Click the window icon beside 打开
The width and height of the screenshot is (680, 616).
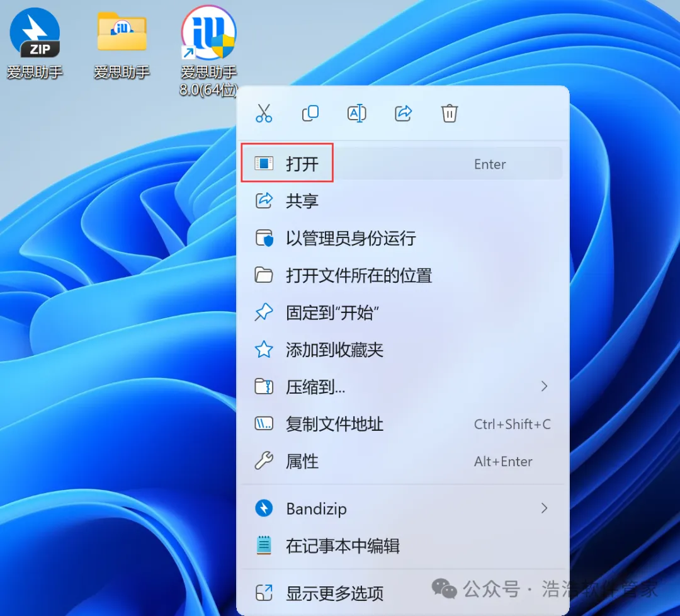point(264,164)
